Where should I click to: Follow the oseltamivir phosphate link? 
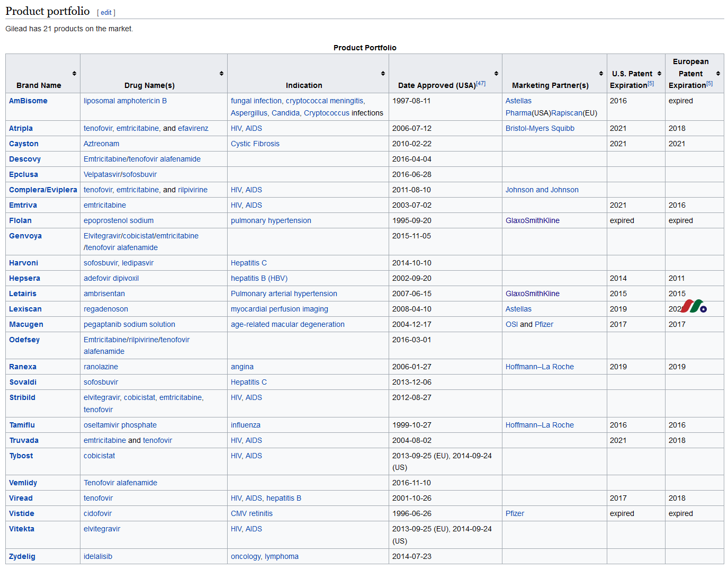pyautogui.click(x=120, y=425)
